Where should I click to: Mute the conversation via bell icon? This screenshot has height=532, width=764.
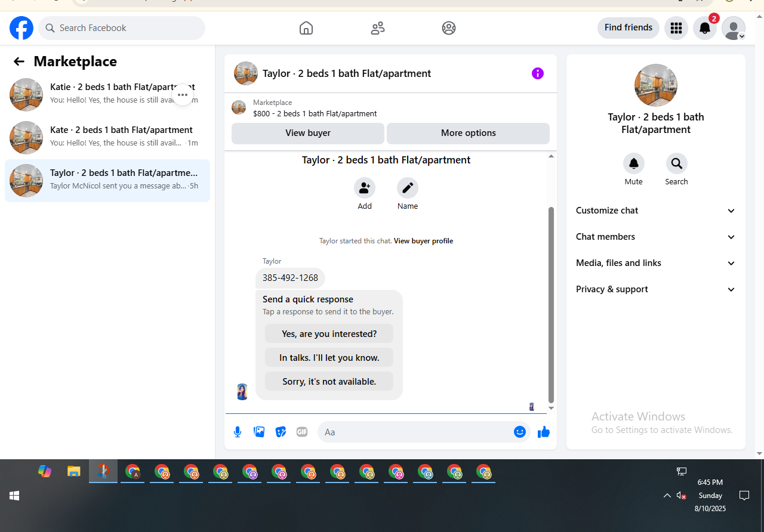(x=634, y=163)
